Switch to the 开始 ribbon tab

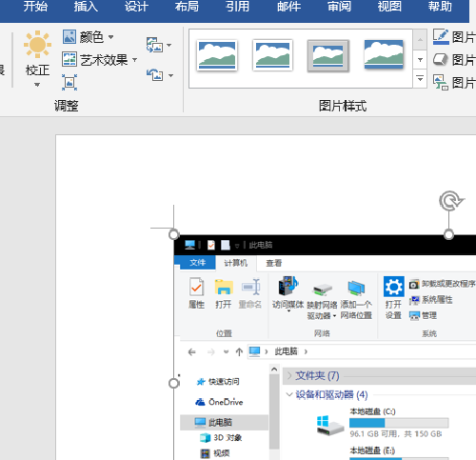[x=35, y=7]
